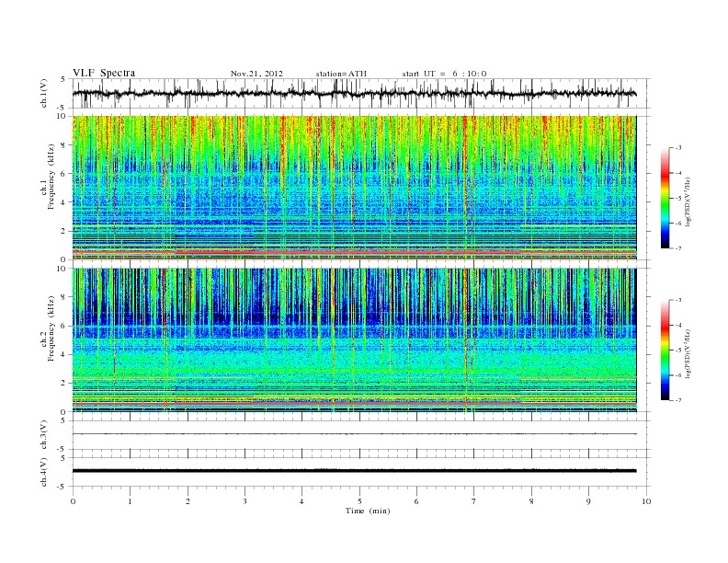Screen dimensions: 728x563
Task: Click the "VLF Spectra" plot title
Action: pos(104,73)
